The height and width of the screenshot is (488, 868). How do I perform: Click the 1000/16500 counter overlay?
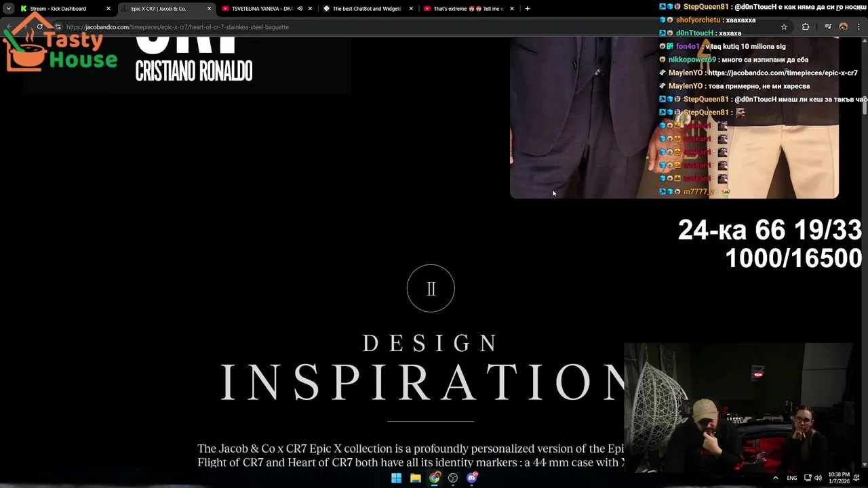793,258
